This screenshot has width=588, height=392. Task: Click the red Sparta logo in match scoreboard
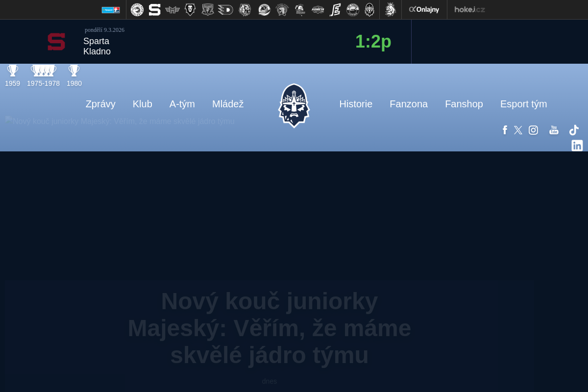click(56, 42)
